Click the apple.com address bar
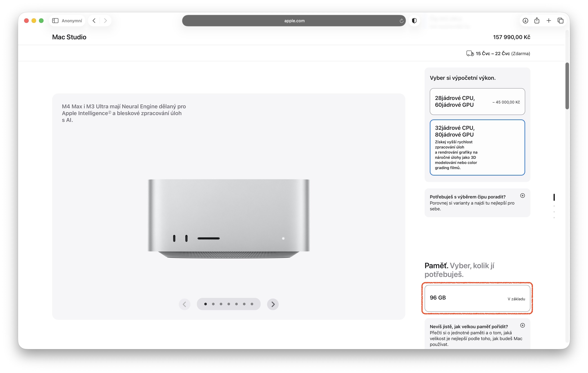588x373 pixels. pos(294,21)
